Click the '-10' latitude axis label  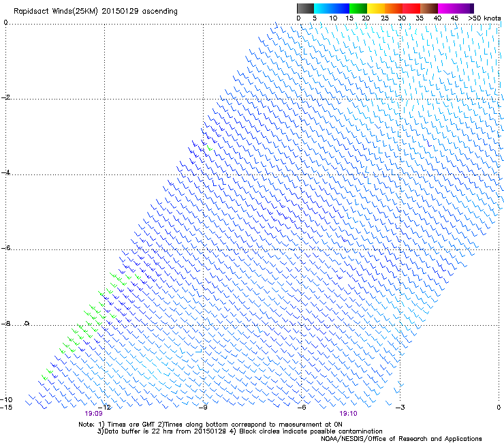pos(6,399)
